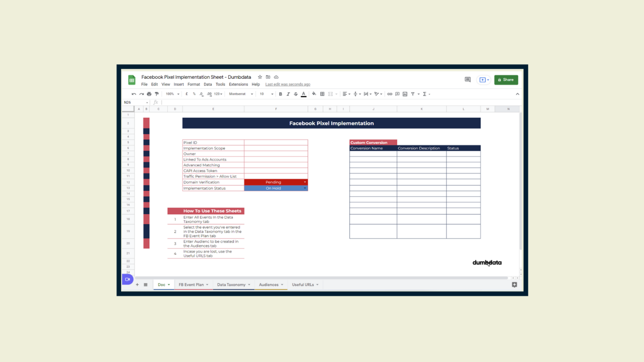644x362 pixels.
Task: Apply Format as currency icon
Action: (x=187, y=94)
